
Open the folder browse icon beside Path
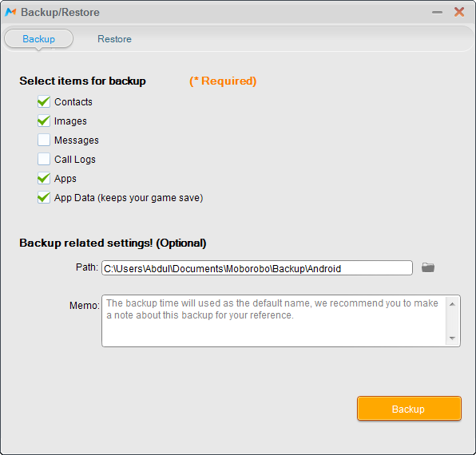(428, 267)
